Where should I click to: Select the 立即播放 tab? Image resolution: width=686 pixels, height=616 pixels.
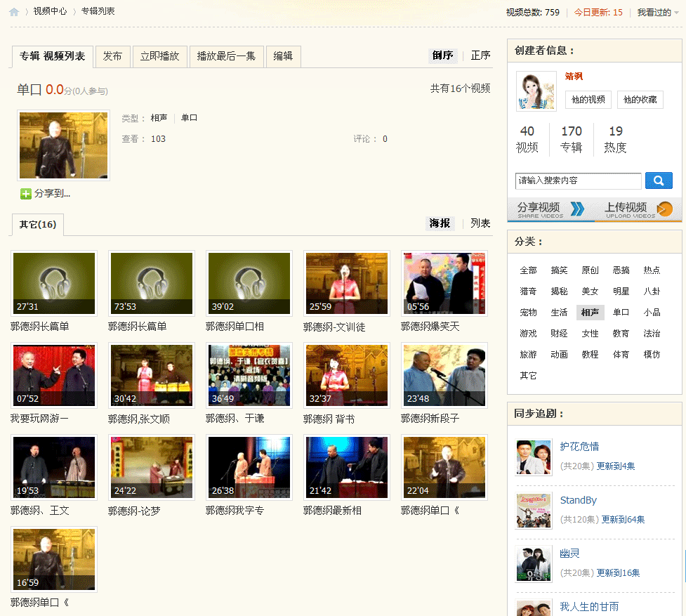tap(159, 56)
